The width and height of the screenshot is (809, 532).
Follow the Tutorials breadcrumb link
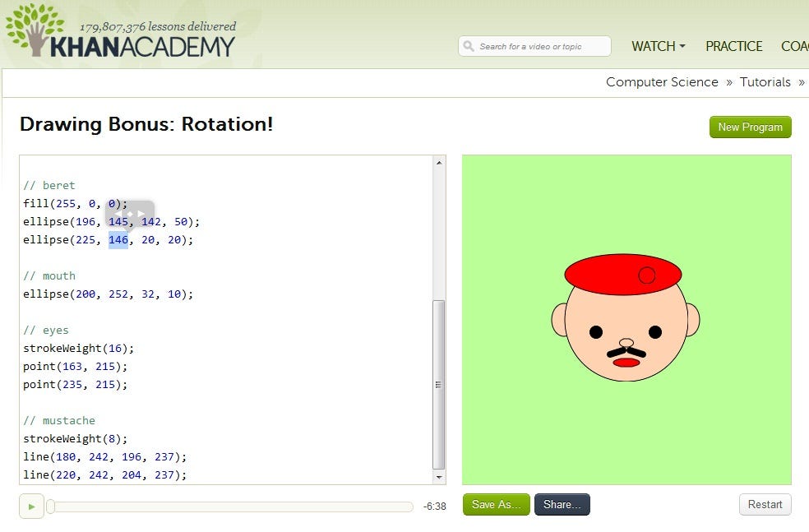(765, 82)
